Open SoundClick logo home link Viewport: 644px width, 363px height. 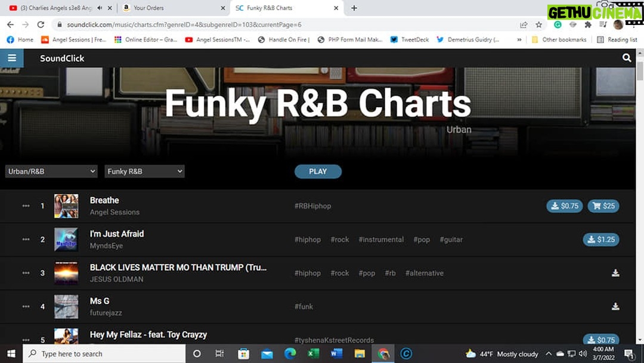point(62,58)
